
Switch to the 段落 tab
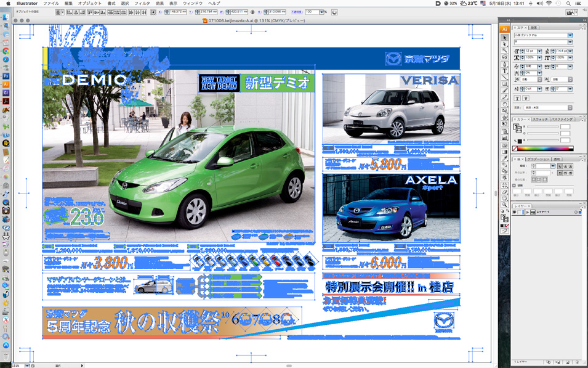coord(534,27)
